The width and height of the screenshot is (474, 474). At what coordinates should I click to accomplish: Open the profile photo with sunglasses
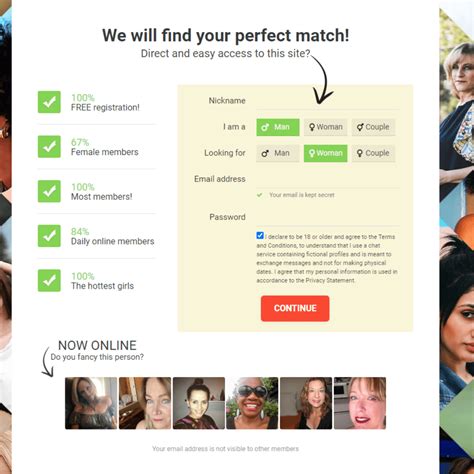[x=252, y=403]
